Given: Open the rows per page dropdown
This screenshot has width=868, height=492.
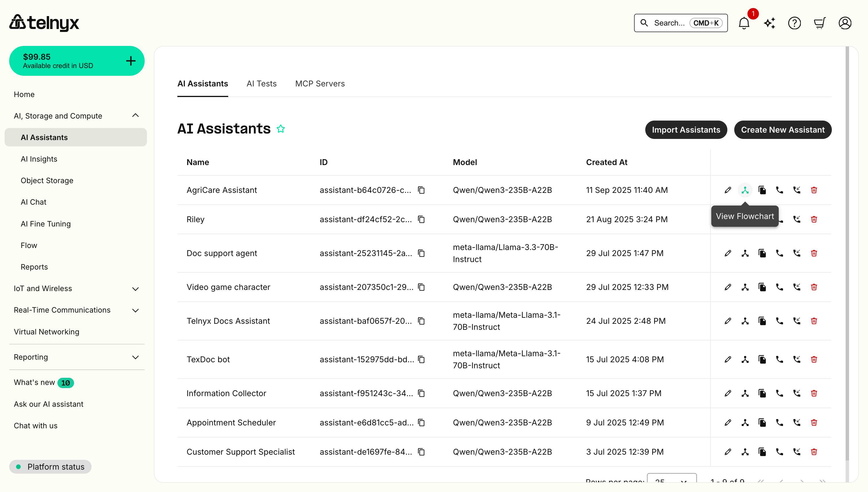Looking at the screenshot, I should 672,481.
